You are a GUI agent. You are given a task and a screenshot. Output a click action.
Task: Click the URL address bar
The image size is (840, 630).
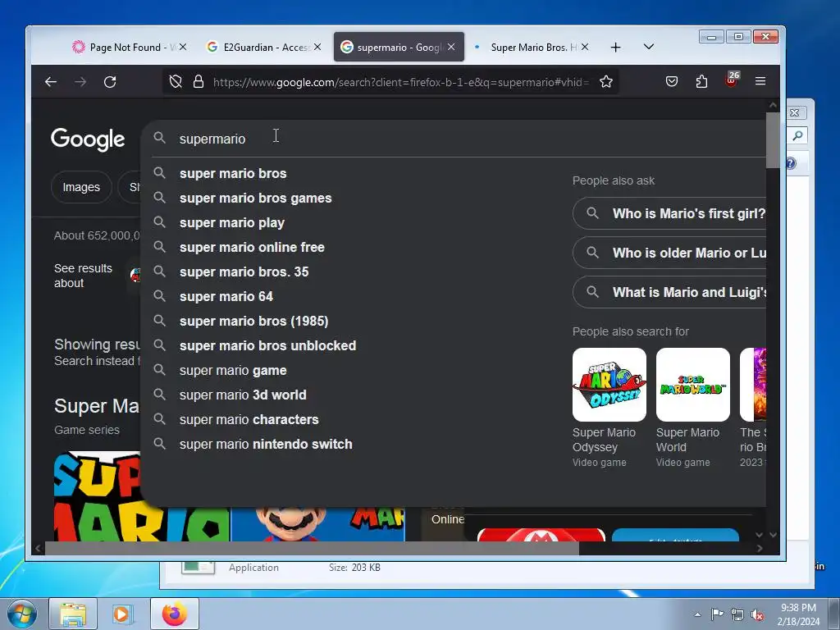[400, 82]
